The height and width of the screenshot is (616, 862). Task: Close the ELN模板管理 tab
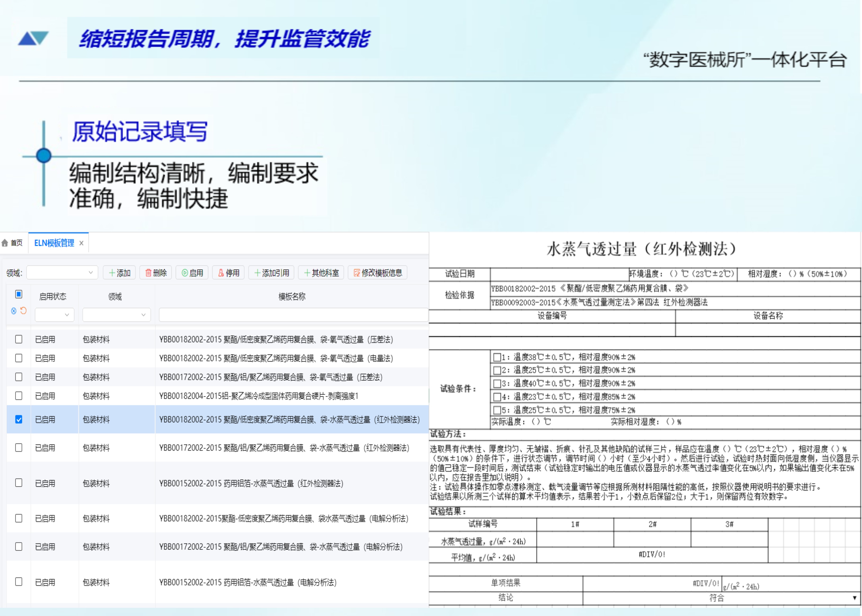click(81, 243)
